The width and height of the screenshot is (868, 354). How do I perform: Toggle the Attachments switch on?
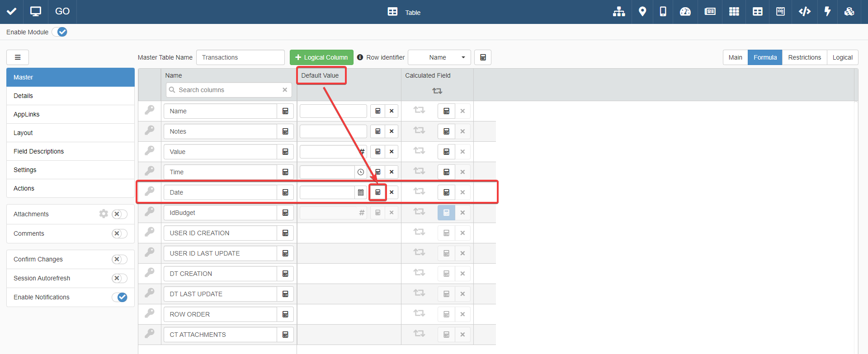[119, 214]
